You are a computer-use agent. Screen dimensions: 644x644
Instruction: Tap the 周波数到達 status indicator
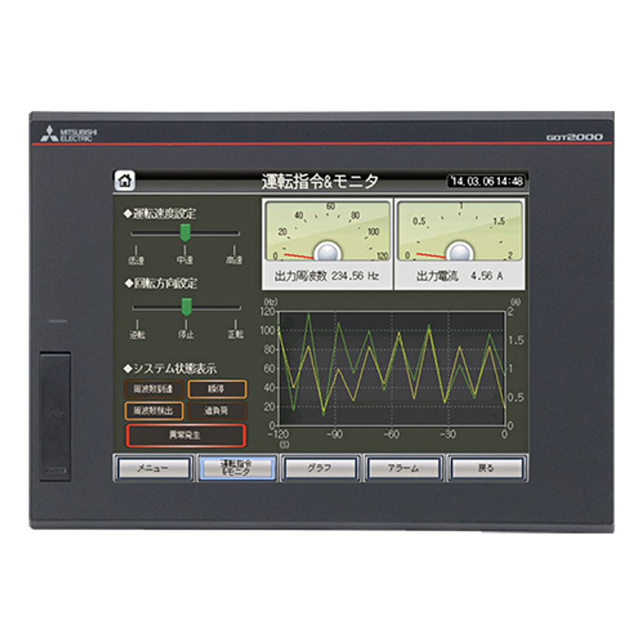[154, 389]
